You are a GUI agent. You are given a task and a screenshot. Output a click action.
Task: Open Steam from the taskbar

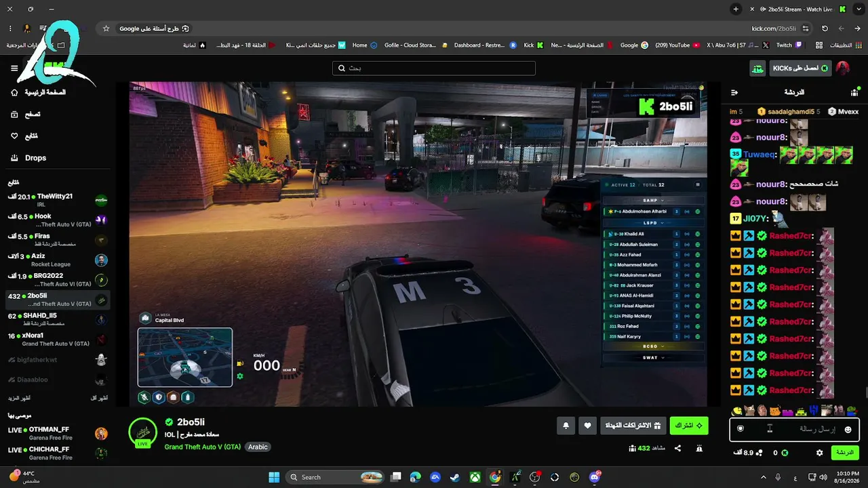click(x=455, y=477)
